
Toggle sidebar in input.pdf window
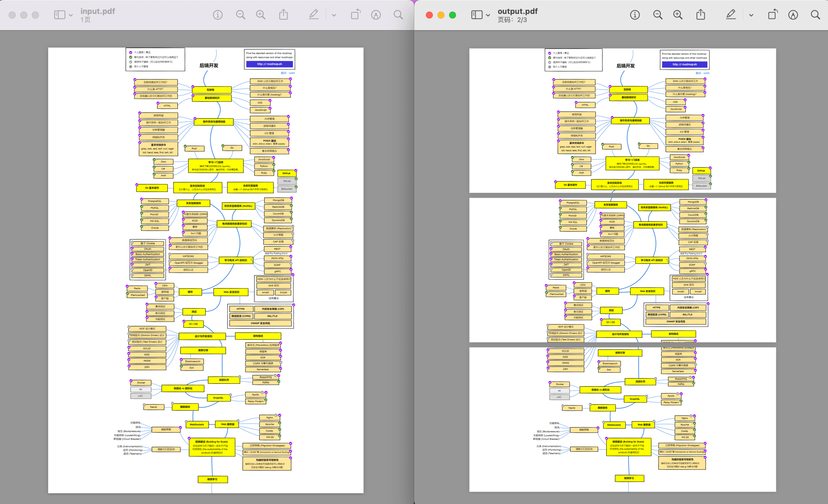click(59, 15)
